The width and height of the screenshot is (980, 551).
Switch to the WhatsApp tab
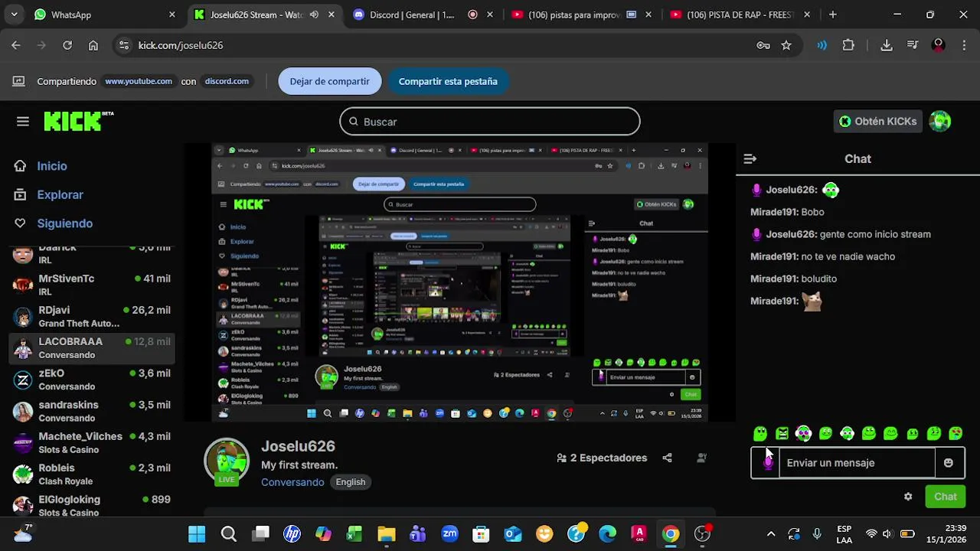(103, 15)
